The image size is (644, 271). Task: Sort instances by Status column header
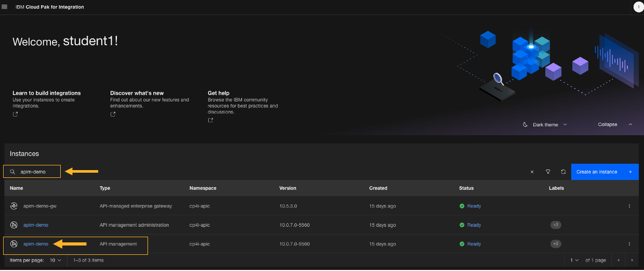466,188
